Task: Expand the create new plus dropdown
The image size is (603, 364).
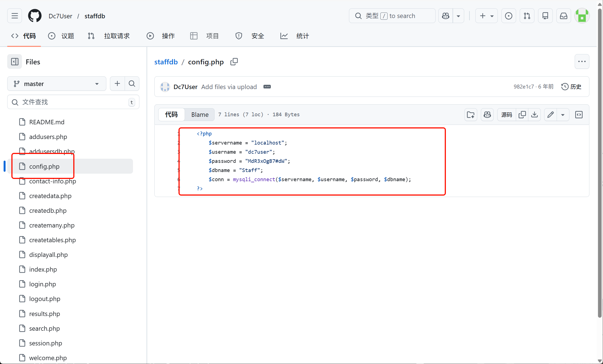Action: click(486, 16)
